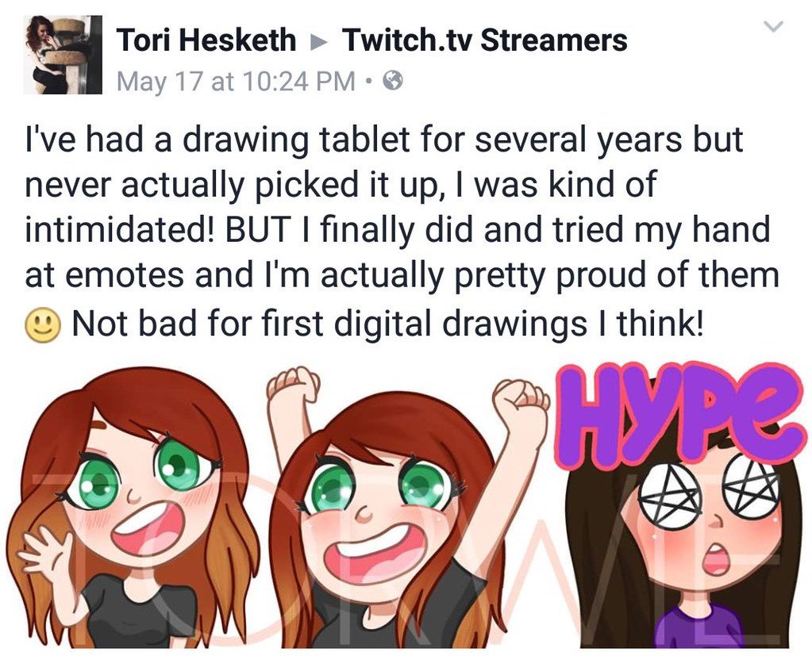Click the May 17 at 10:24 PM timestamp
This screenshot has height=656, width=812.
pos(237,81)
